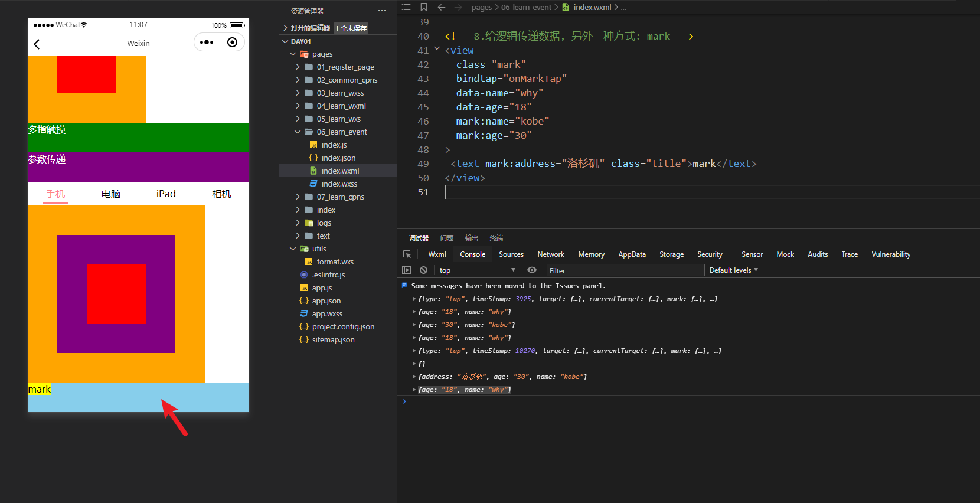Open the AppData tab
Viewport: 980px width, 503px height.
[x=632, y=254]
